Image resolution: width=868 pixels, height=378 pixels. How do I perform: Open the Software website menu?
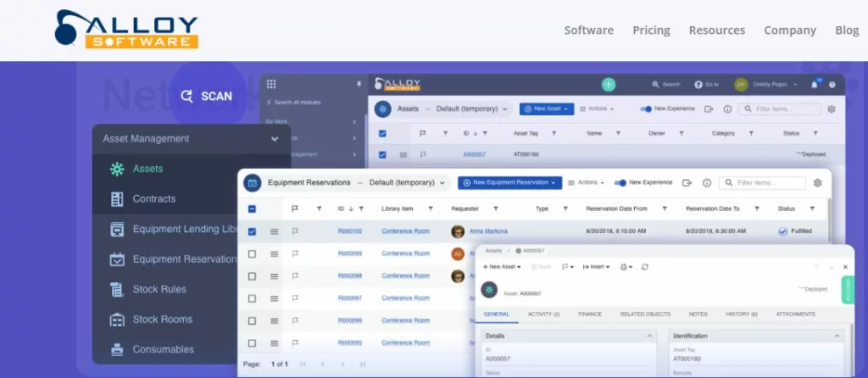point(588,31)
